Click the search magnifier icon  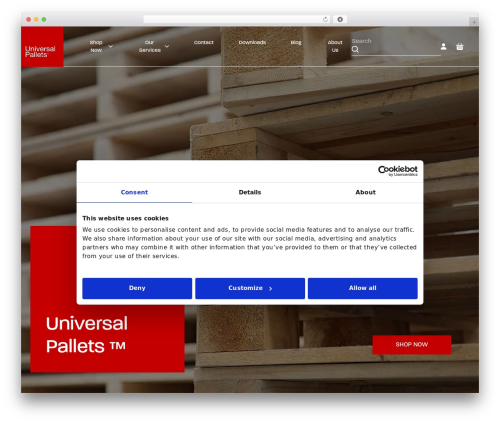355,49
